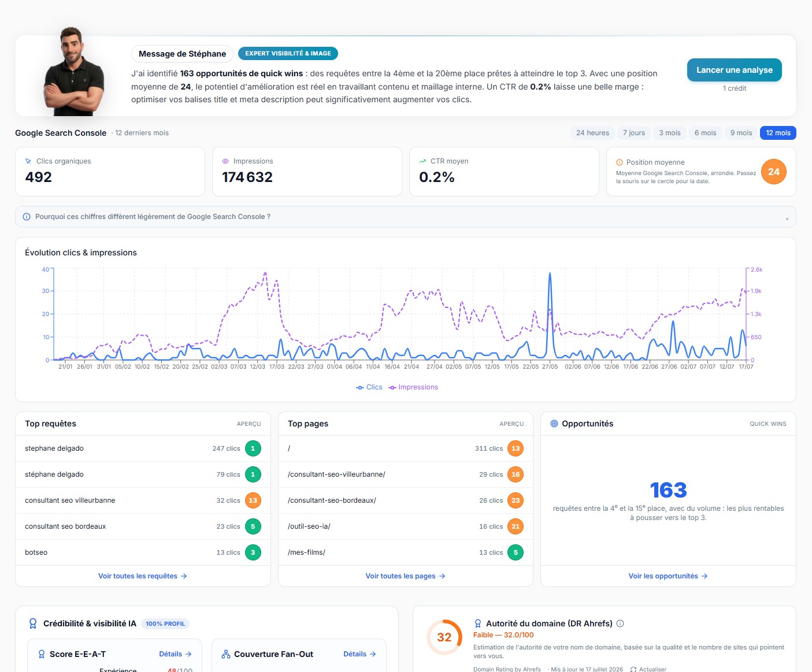812x672 pixels.
Task: Expand the 'Pourquoi ces chiffres diffèrent' explanation
Action: click(x=405, y=217)
